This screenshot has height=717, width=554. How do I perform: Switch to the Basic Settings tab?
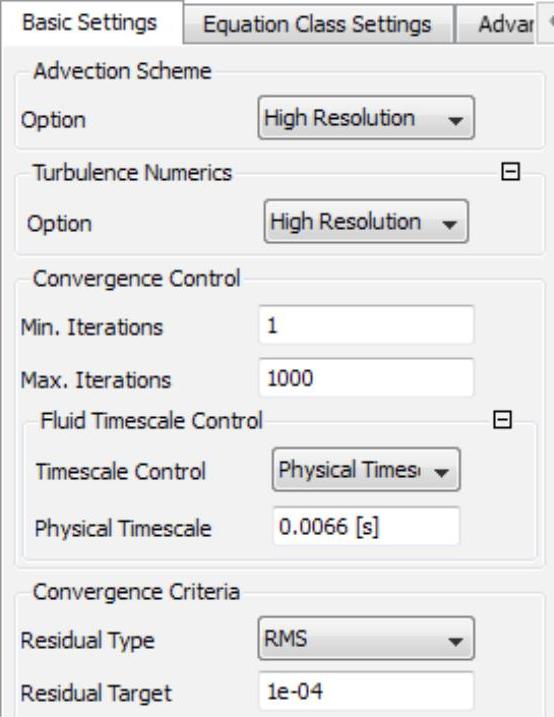coord(91,22)
